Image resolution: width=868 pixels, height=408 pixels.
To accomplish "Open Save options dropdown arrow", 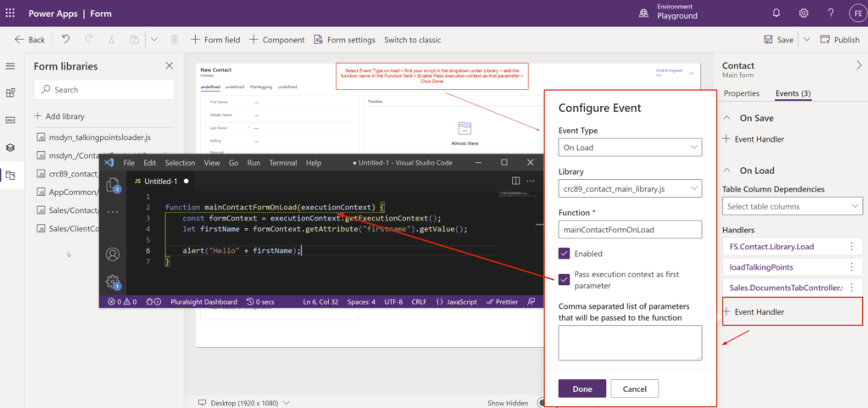I will (807, 39).
